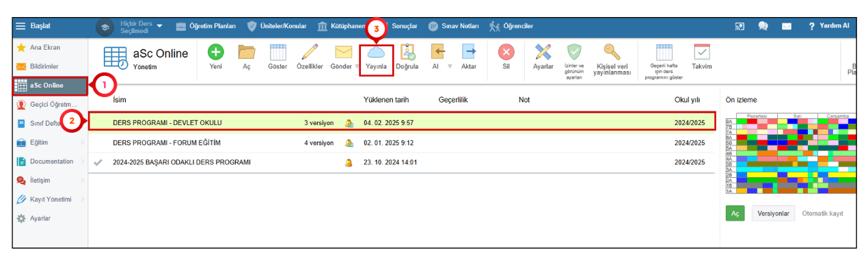The height and width of the screenshot is (264, 868).
Task: Open the Kütüphane section
Action: (342, 26)
